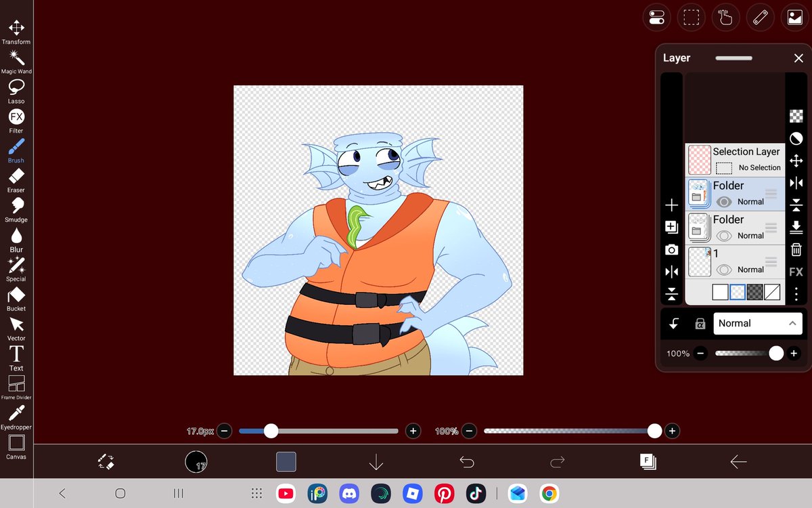Delete layer with the trash icon
This screenshot has height=508, width=812.
[x=796, y=249]
